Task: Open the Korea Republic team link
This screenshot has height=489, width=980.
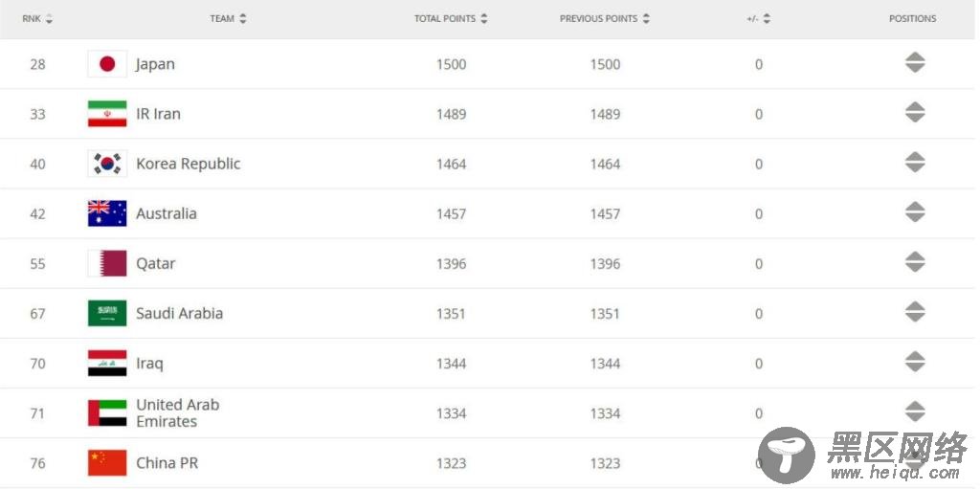Action: pyautogui.click(x=189, y=164)
